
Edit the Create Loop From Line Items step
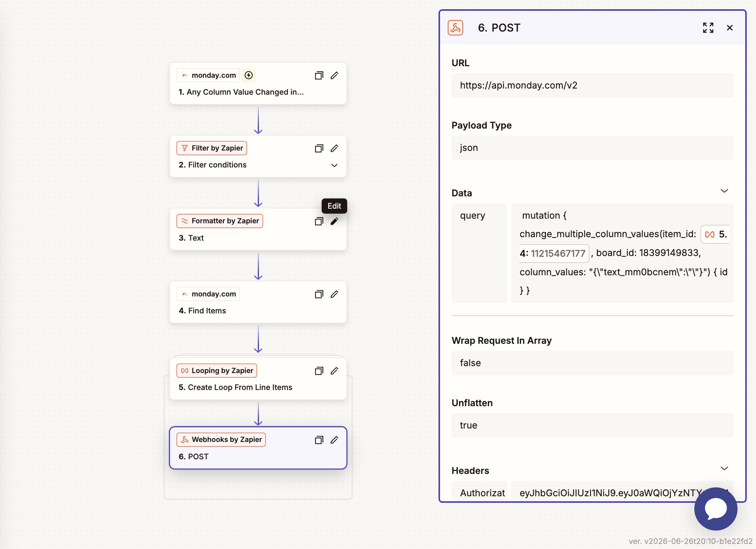click(334, 371)
